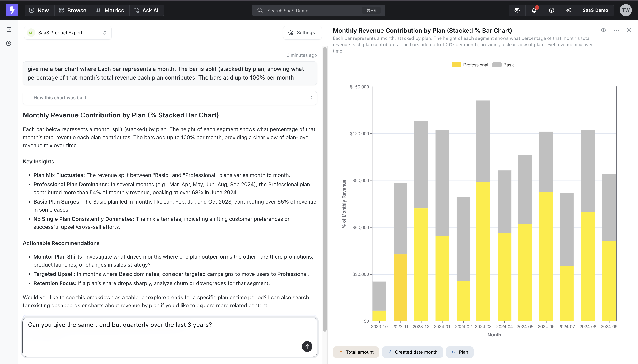
Task: Toggle chart preview with the eye icon
Action: click(x=603, y=30)
